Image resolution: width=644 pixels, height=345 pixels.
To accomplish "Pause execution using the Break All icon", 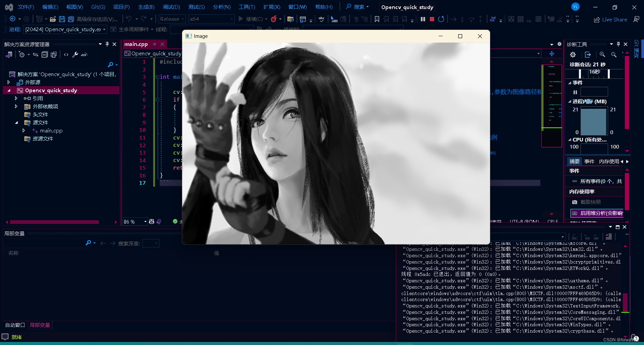I will pyautogui.click(x=423, y=19).
